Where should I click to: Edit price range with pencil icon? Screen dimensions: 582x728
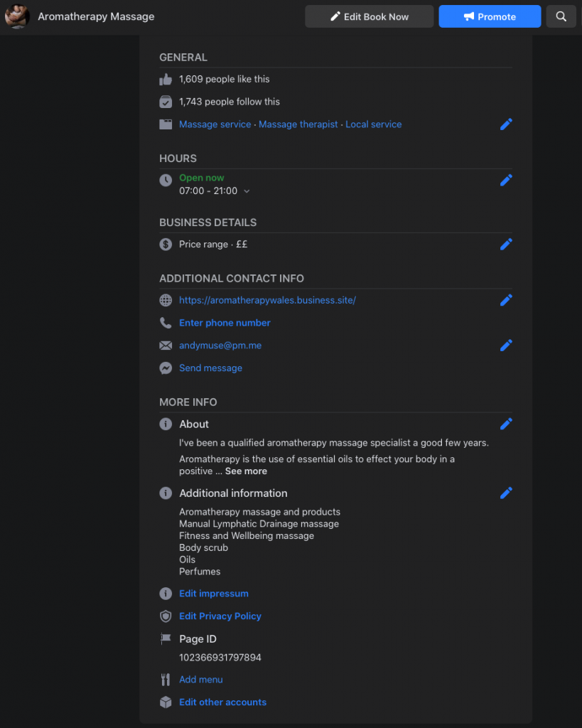coord(506,245)
